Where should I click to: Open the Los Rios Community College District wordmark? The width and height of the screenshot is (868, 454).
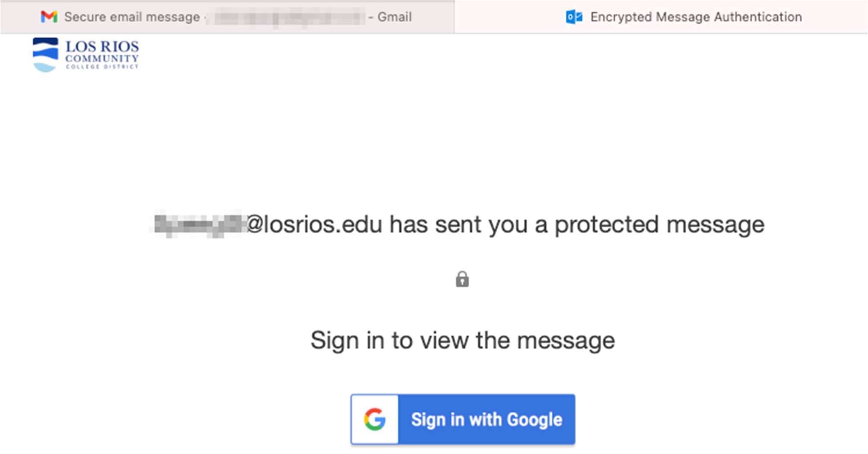click(102, 55)
